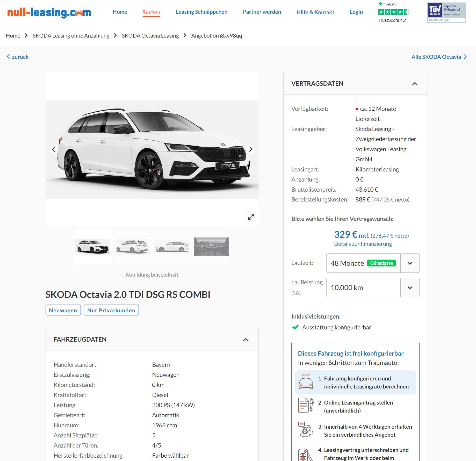Click the green Ausstattung konfigurierbar checkmark
The width and height of the screenshot is (476, 461).
tap(295, 327)
